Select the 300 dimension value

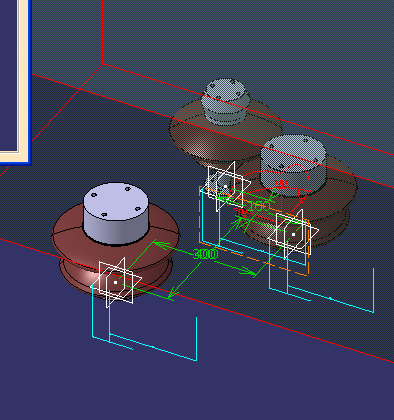tap(205, 254)
